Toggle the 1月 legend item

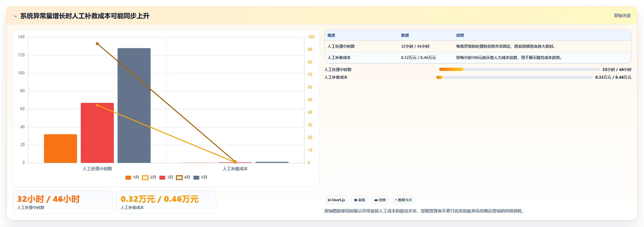click(132, 177)
